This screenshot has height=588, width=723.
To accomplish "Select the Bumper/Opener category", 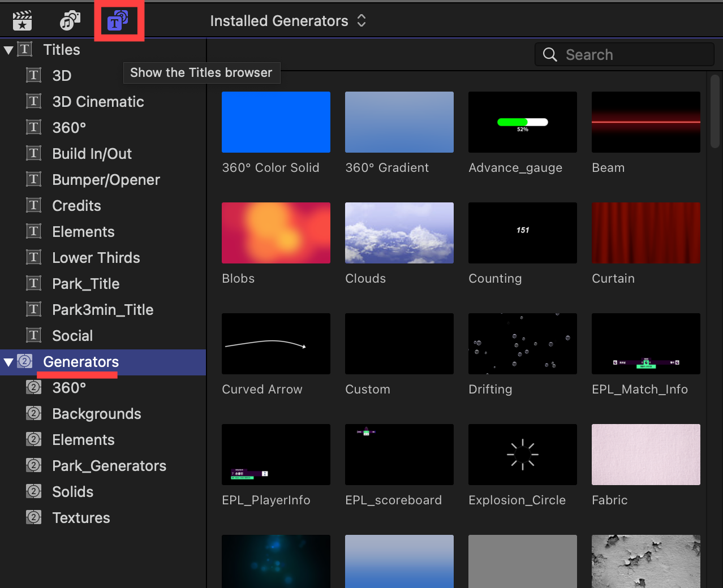I will tap(103, 179).
